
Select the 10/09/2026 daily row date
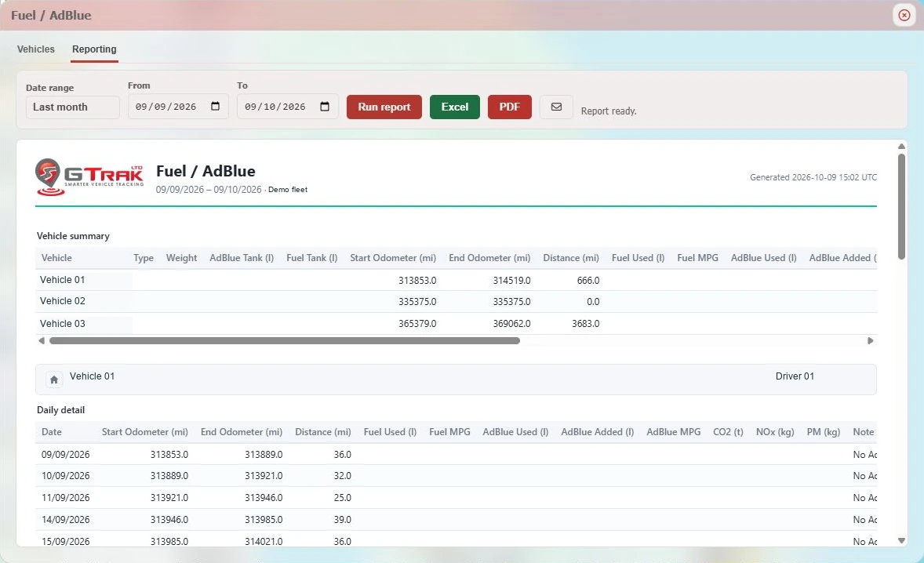click(65, 476)
